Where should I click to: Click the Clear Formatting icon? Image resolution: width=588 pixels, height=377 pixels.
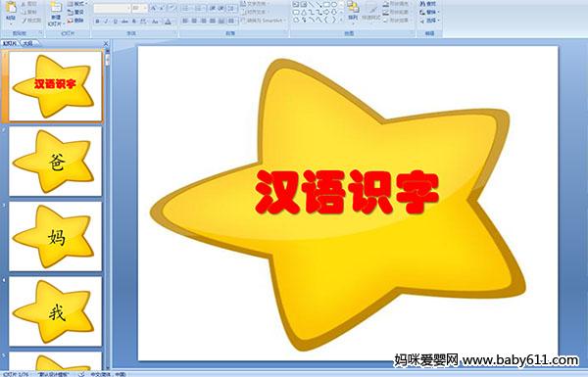click(171, 8)
